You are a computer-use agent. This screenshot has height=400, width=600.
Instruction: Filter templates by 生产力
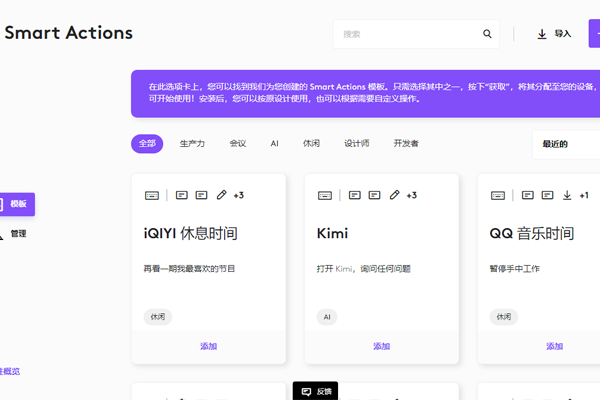[x=192, y=144]
